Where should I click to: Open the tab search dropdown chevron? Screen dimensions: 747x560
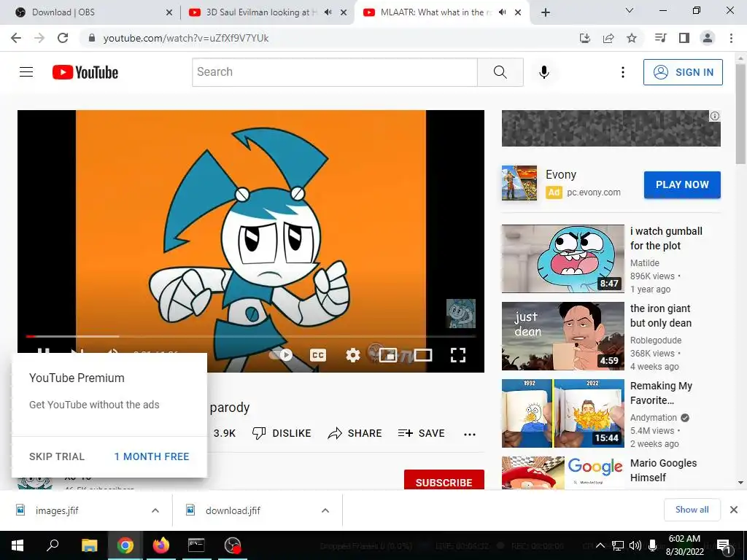point(629,10)
